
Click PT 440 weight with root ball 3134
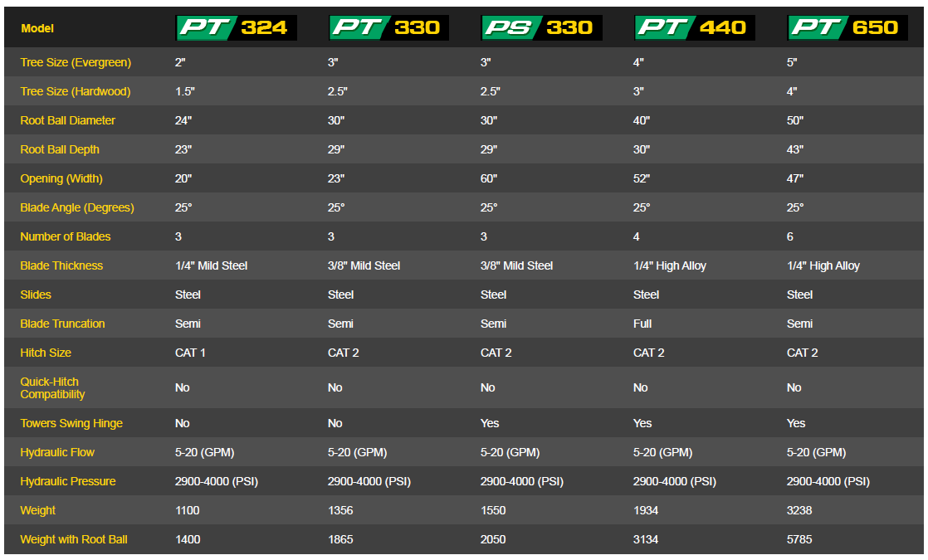pyautogui.click(x=646, y=539)
